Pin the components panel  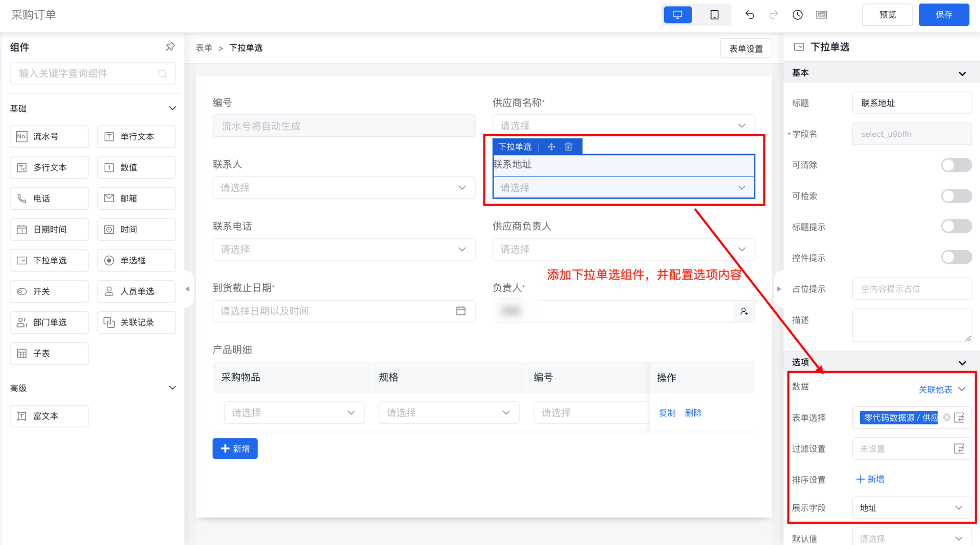pyautogui.click(x=170, y=47)
